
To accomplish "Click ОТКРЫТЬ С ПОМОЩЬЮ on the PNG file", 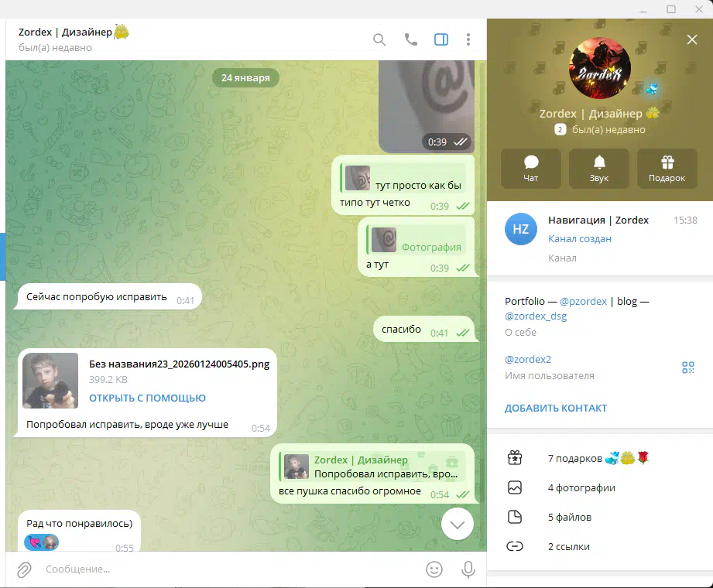I will 147,398.
